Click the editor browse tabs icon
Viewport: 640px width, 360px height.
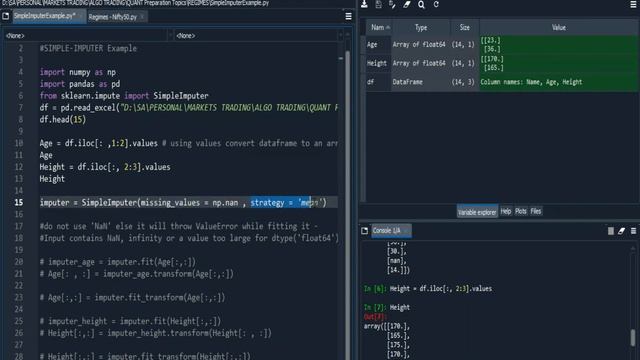click(6, 16)
